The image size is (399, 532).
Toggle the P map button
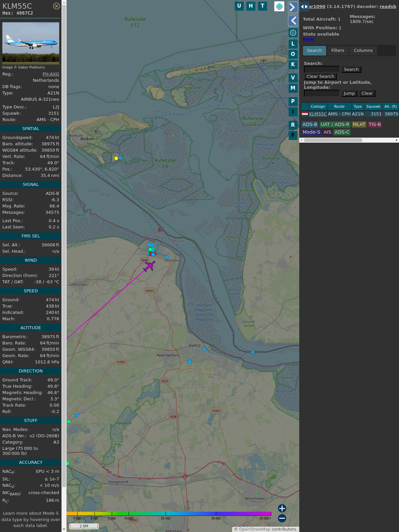pos(293,101)
